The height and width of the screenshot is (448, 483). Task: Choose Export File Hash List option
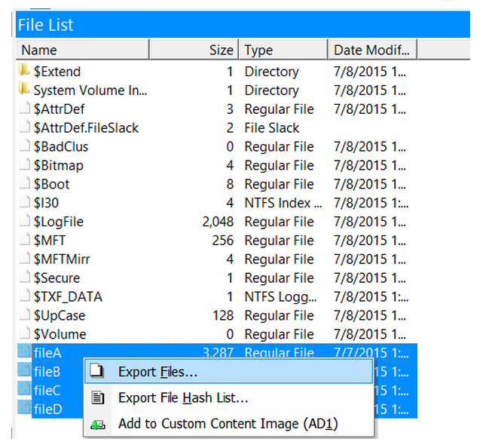pos(228,397)
